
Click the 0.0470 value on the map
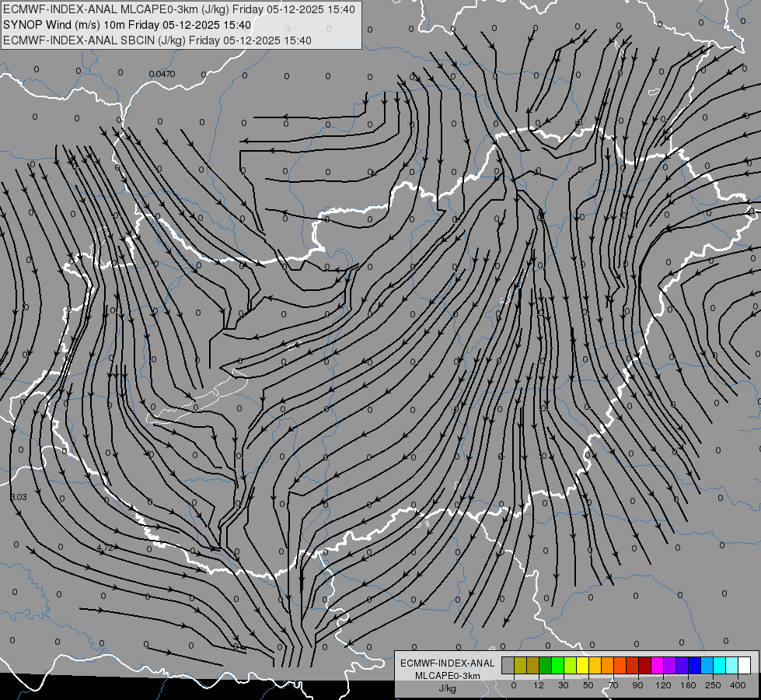162,74
